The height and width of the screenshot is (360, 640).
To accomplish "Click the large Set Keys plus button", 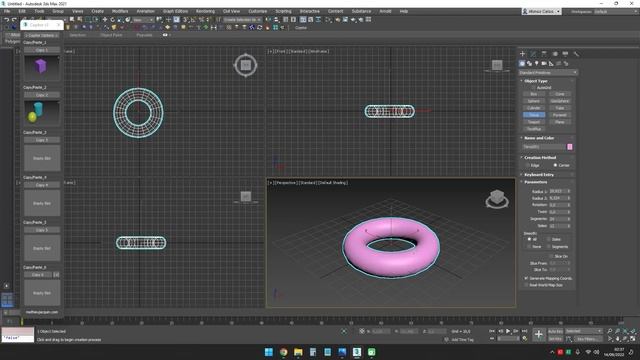I will pyautogui.click(x=538, y=335).
